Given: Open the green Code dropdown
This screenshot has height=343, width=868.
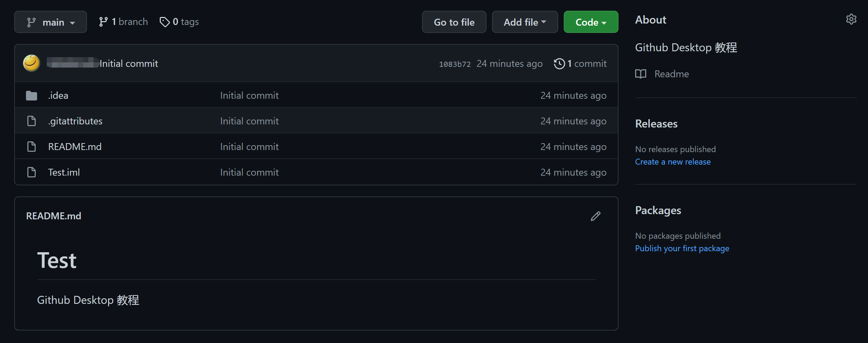Looking at the screenshot, I should pyautogui.click(x=591, y=22).
